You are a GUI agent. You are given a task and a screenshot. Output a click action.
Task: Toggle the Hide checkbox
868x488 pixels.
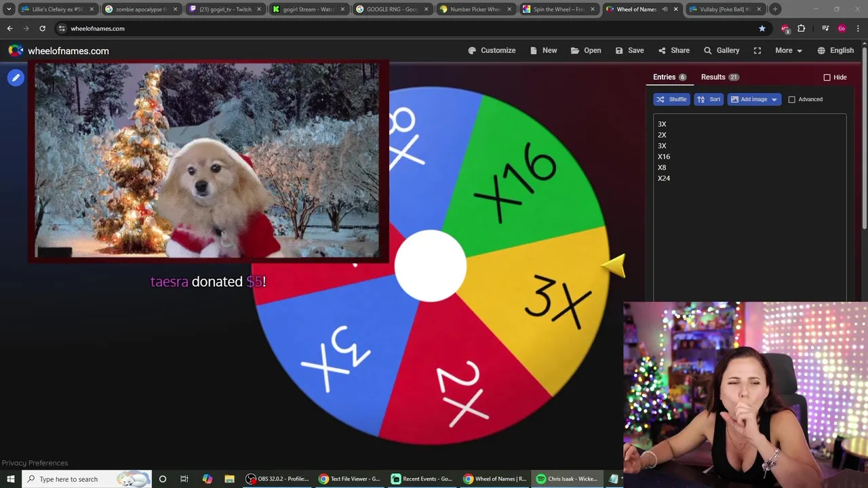click(x=827, y=77)
